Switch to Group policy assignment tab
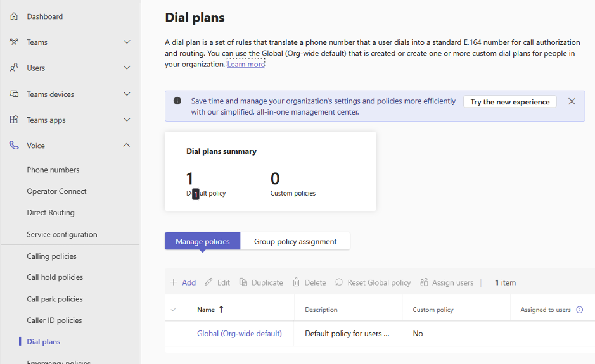Screen dimensions: 595x364 pos(295,241)
